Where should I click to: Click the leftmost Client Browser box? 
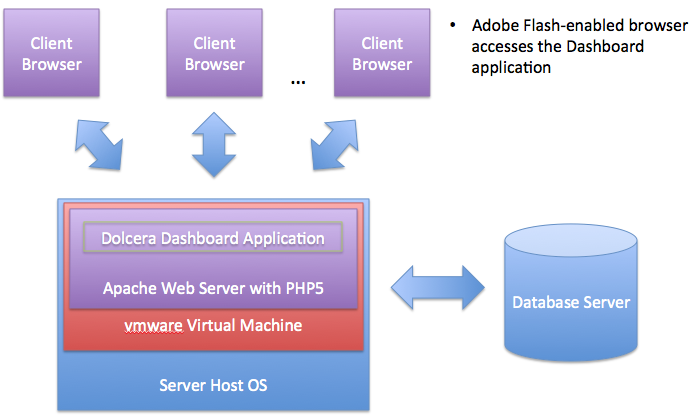[x=54, y=54]
